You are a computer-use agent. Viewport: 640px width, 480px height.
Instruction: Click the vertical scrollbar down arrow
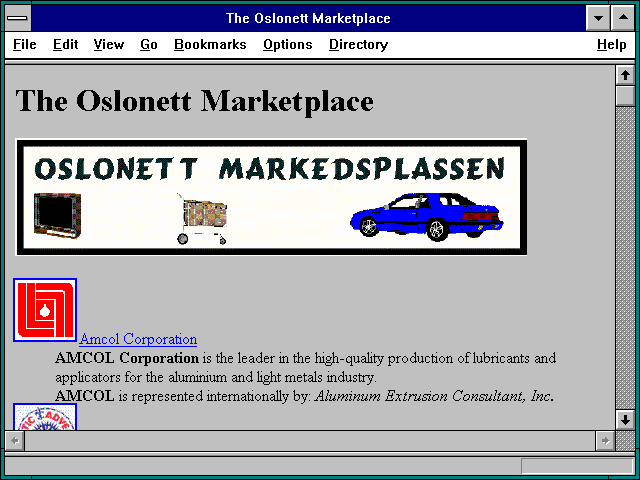625,420
